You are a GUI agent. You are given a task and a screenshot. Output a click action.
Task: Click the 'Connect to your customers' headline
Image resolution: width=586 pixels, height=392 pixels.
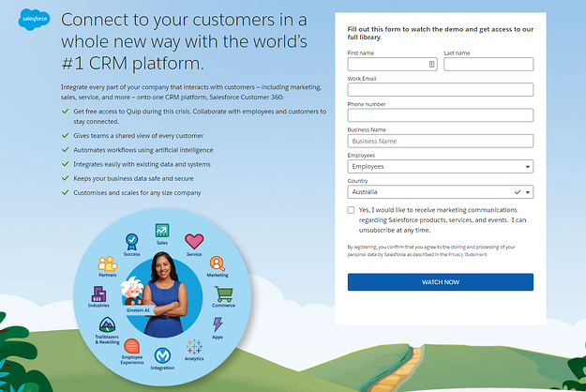coord(185,41)
